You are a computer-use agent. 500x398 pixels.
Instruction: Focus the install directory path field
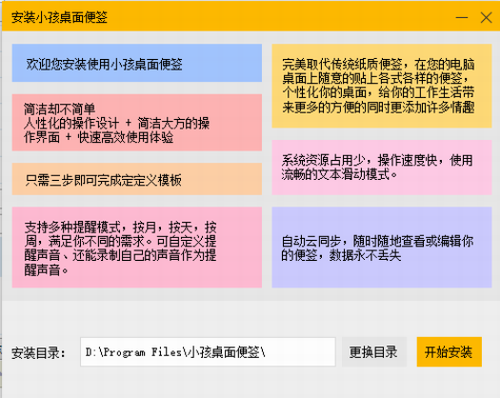pos(208,352)
